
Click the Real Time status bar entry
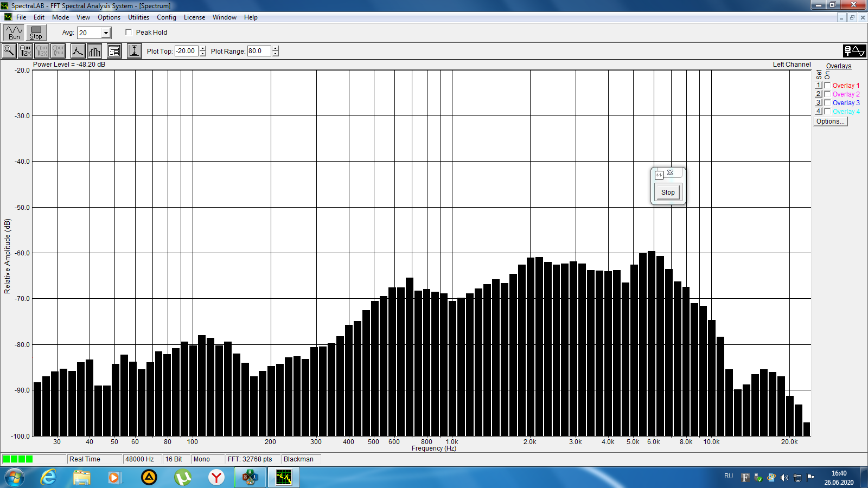[94, 459]
